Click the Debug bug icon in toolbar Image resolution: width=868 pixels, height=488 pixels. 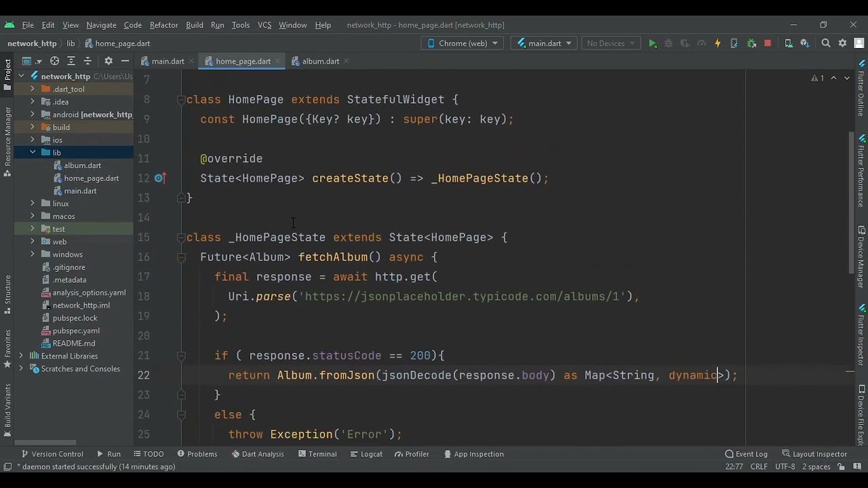click(669, 43)
